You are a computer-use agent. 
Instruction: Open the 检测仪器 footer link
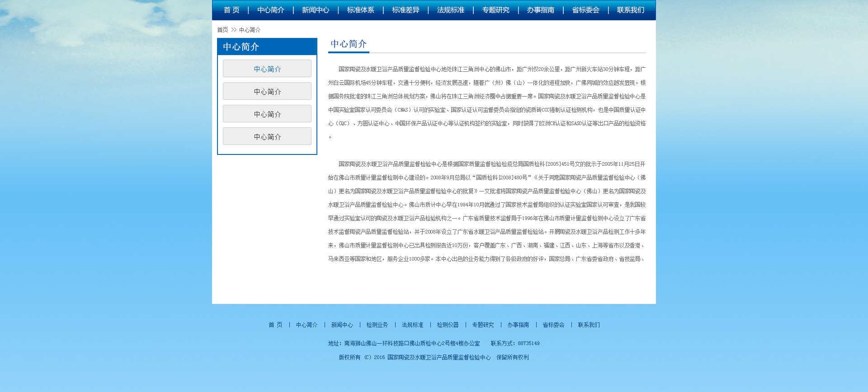coord(448,325)
